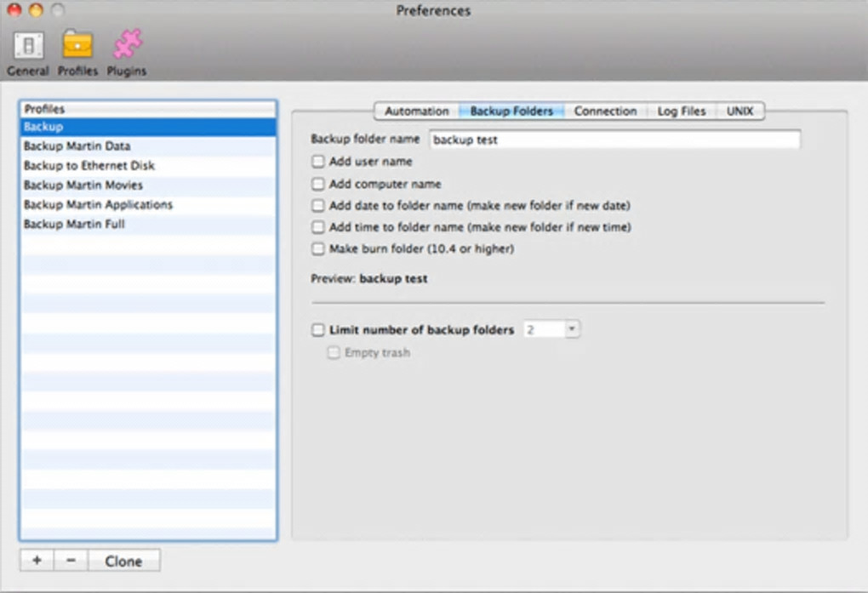The height and width of the screenshot is (593, 868).
Task: Clone the selected profile
Action: coord(124,561)
